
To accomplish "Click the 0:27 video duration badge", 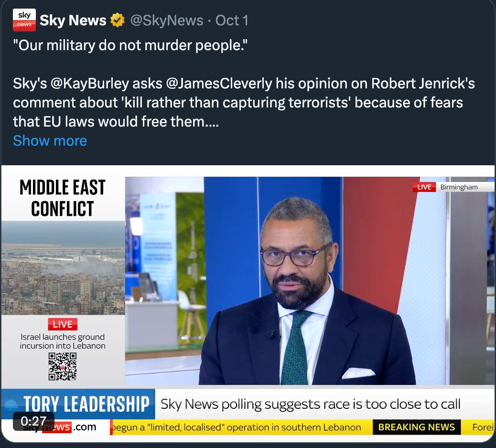I will click(33, 421).
